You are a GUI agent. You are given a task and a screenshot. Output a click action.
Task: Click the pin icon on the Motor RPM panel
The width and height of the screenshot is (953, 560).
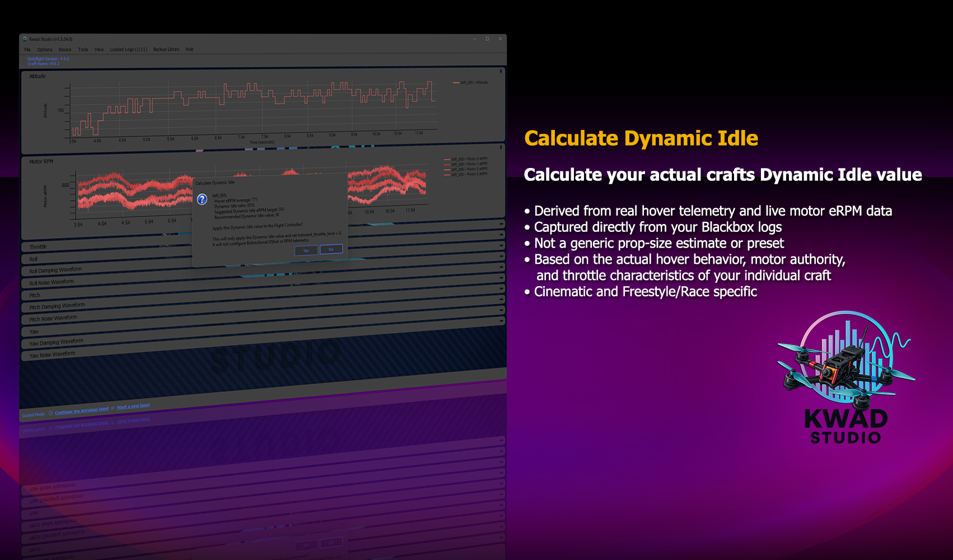pyautogui.click(x=501, y=147)
